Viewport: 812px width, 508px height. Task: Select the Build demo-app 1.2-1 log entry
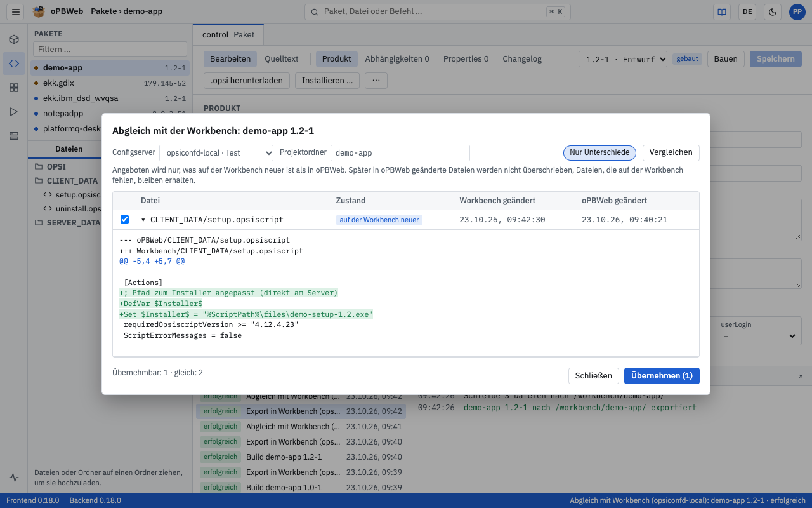click(301, 457)
